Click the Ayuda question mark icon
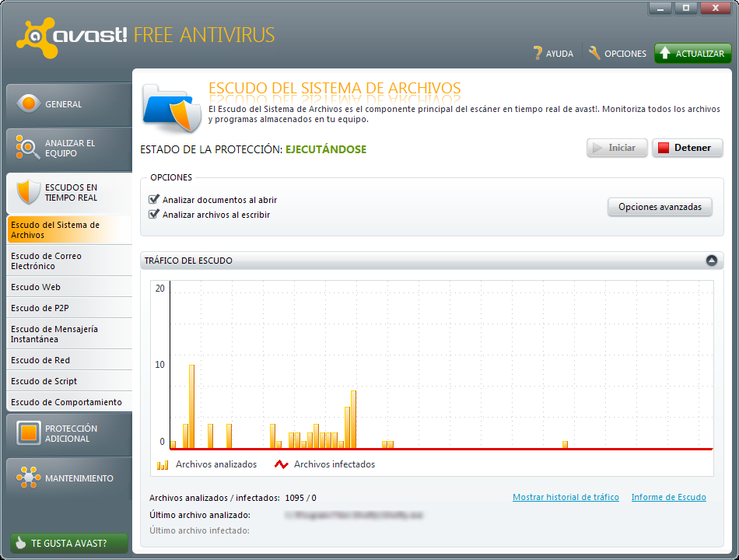Screen dimensions: 739x560 (538, 53)
